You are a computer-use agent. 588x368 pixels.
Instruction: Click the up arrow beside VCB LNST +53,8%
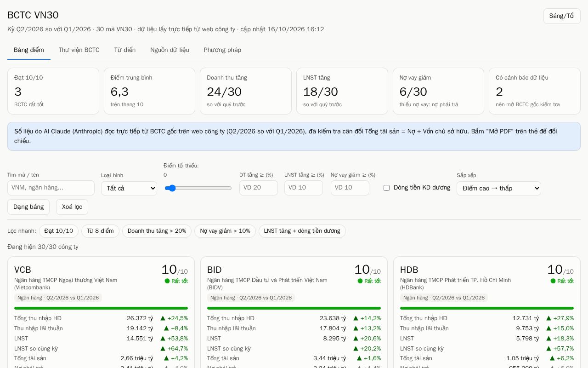(163, 339)
